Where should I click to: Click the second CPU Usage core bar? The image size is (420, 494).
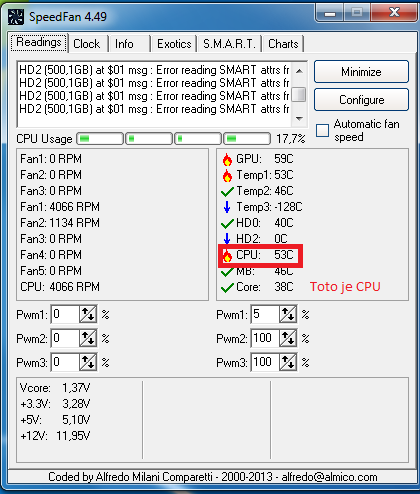[x=149, y=139]
